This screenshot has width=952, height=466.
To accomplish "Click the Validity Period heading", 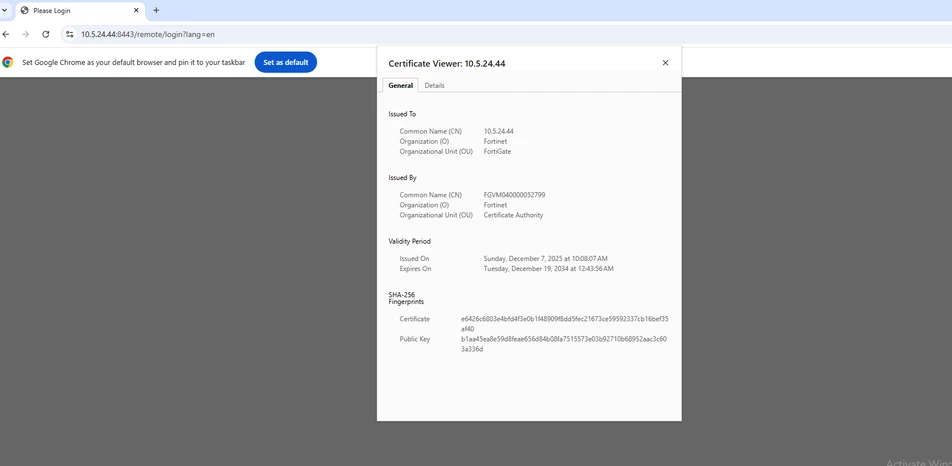I will [x=409, y=241].
